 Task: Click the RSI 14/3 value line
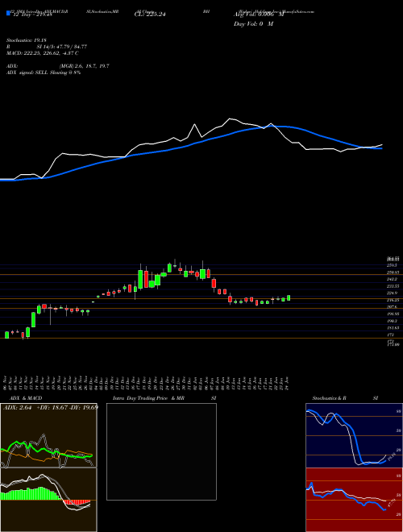click(x=47, y=47)
